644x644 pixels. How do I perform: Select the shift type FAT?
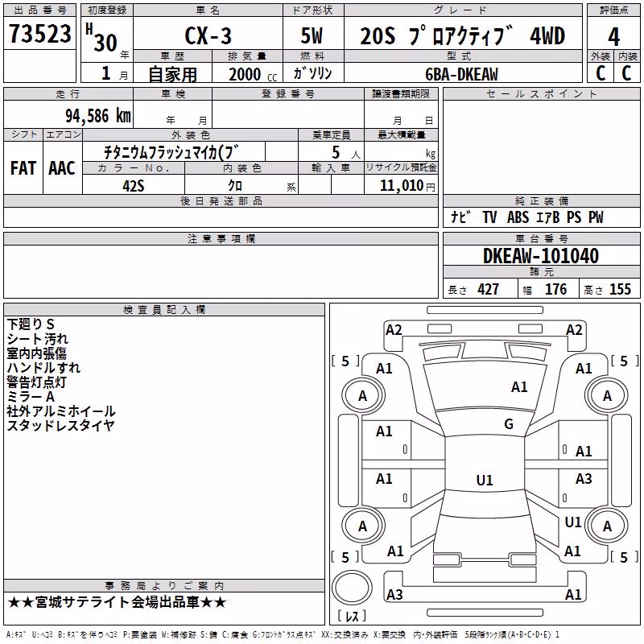[x=23, y=168]
